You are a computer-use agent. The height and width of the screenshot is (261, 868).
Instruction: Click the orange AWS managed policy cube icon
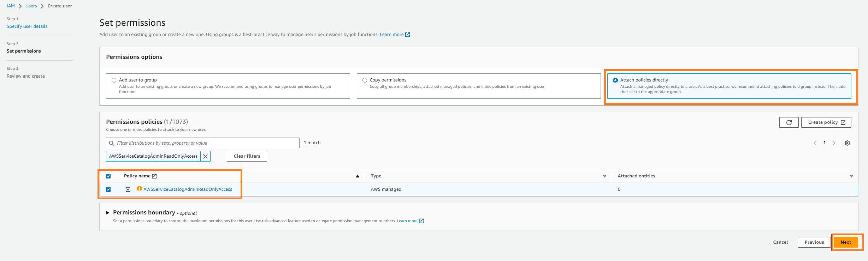coord(140,189)
